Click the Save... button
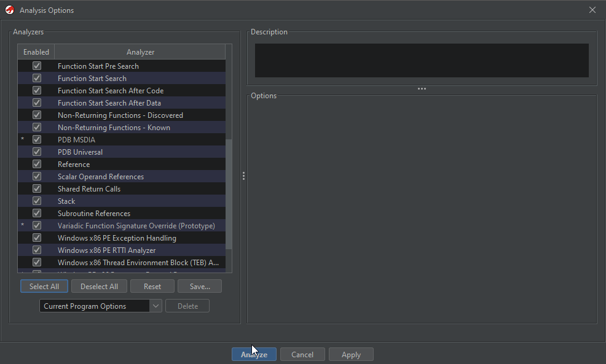This screenshot has height=364, width=606. coord(200,287)
